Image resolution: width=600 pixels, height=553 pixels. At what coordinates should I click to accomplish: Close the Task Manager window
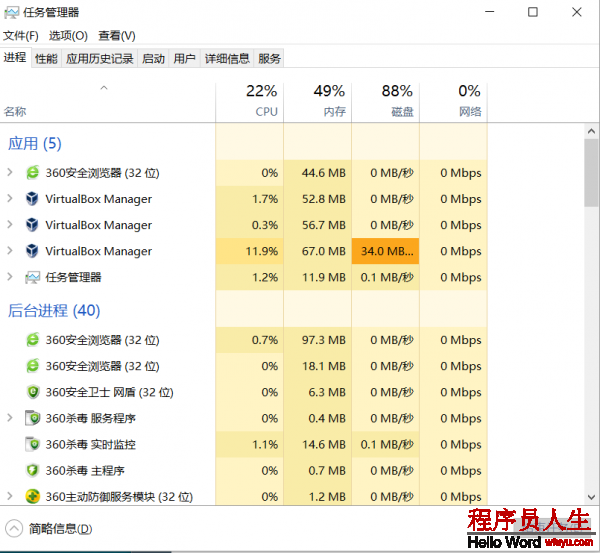tap(577, 12)
